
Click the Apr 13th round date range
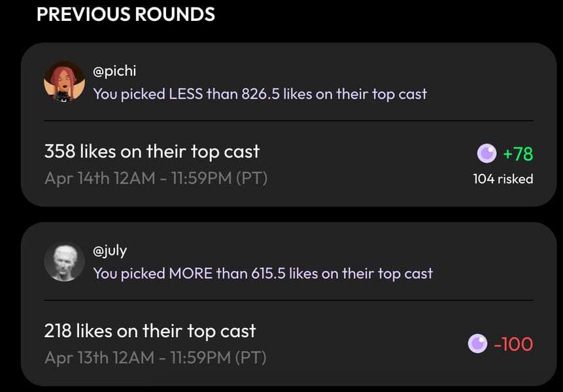(155, 358)
